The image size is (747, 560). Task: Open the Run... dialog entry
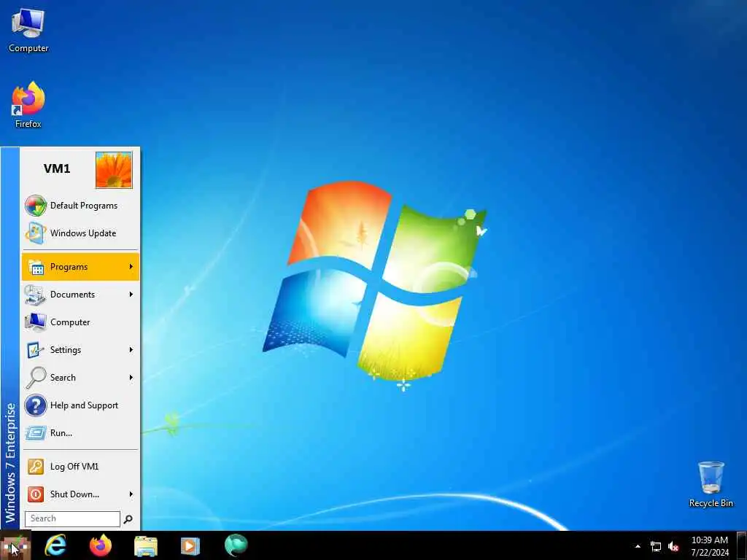(x=80, y=433)
